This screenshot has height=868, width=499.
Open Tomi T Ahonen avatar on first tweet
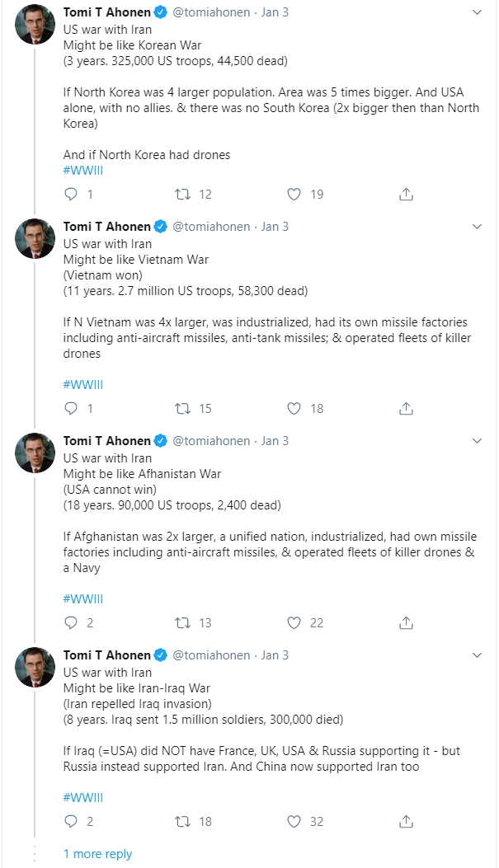click(x=35, y=25)
